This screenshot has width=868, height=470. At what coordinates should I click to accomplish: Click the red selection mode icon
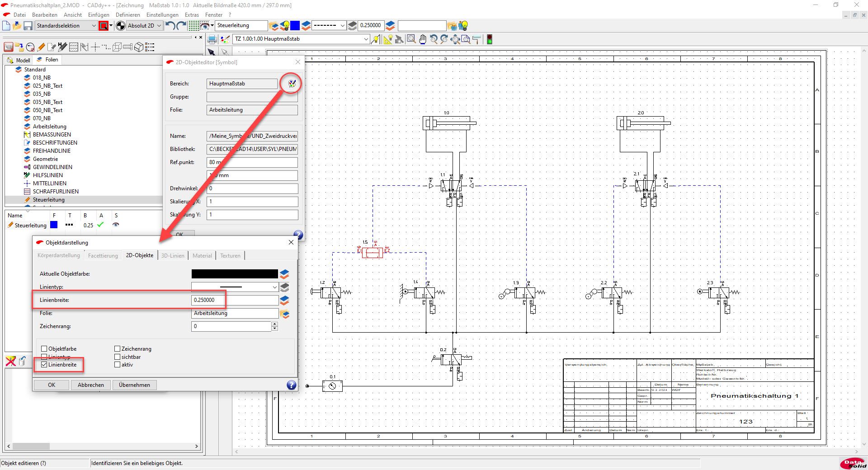tap(104, 26)
